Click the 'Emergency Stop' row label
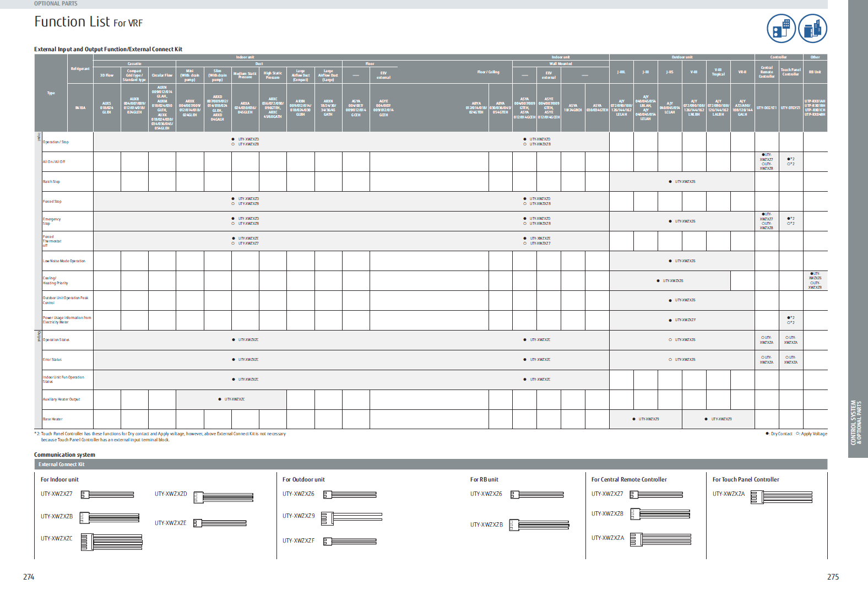 [52, 221]
